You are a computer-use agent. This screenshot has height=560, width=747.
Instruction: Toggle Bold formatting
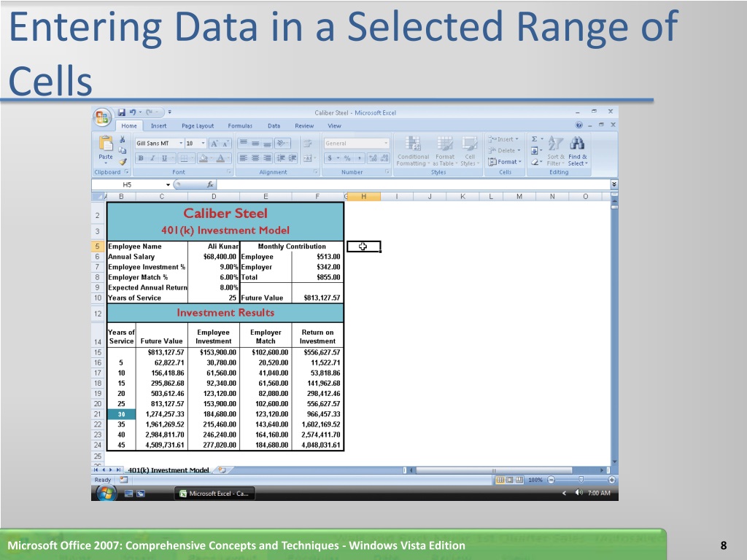[141, 158]
